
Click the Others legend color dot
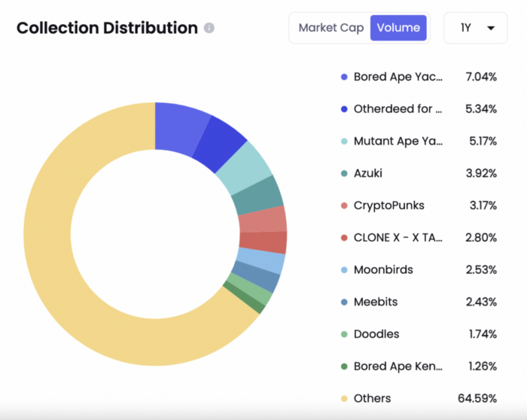coord(344,398)
